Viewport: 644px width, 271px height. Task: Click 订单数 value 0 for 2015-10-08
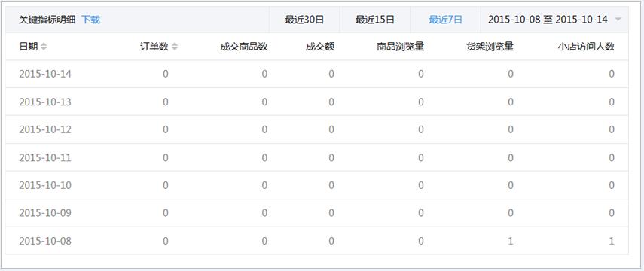[x=166, y=241]
